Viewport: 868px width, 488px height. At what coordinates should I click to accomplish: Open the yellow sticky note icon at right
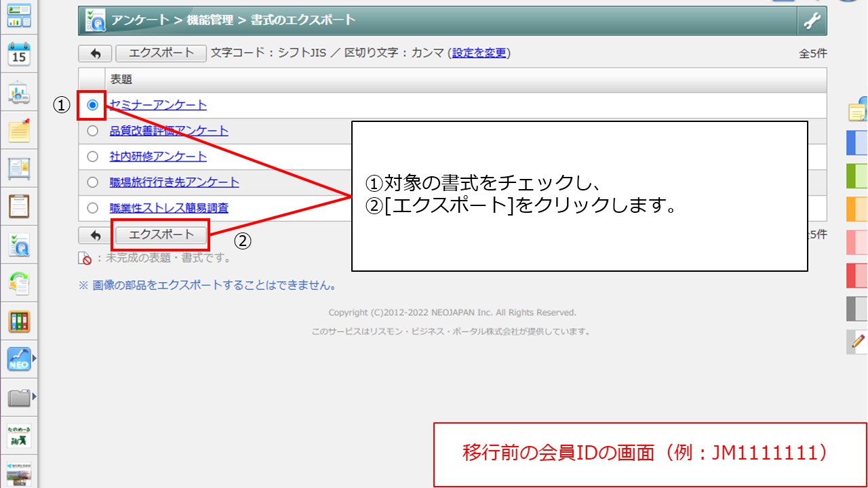(x=858, y=109)
